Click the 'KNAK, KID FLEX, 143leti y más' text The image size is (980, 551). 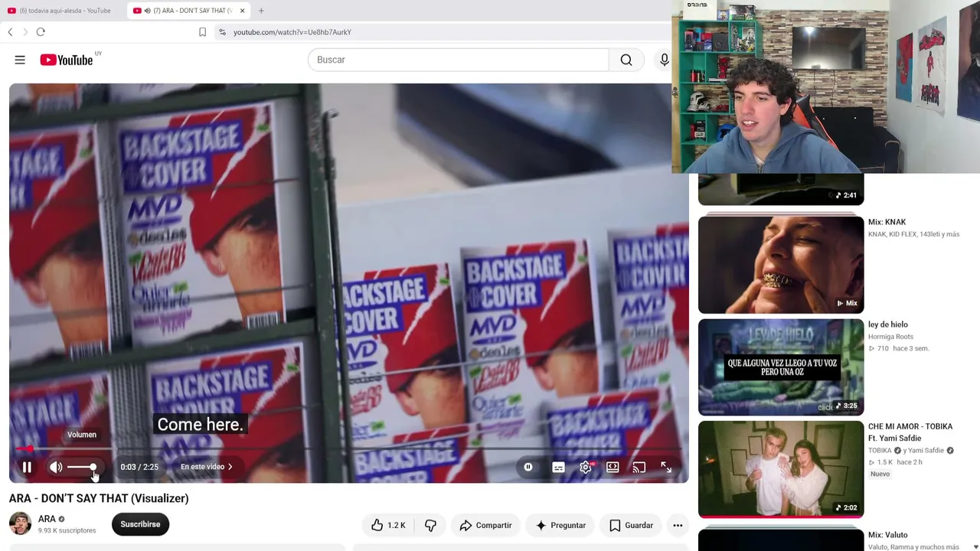913,234
